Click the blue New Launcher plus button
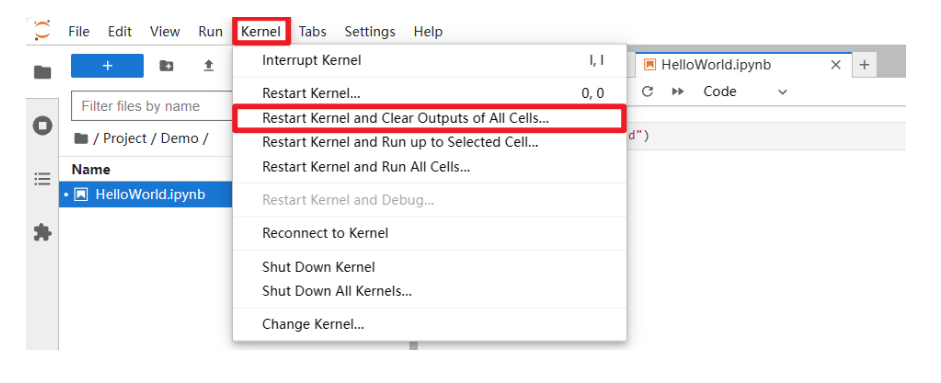 click(107, 66)
